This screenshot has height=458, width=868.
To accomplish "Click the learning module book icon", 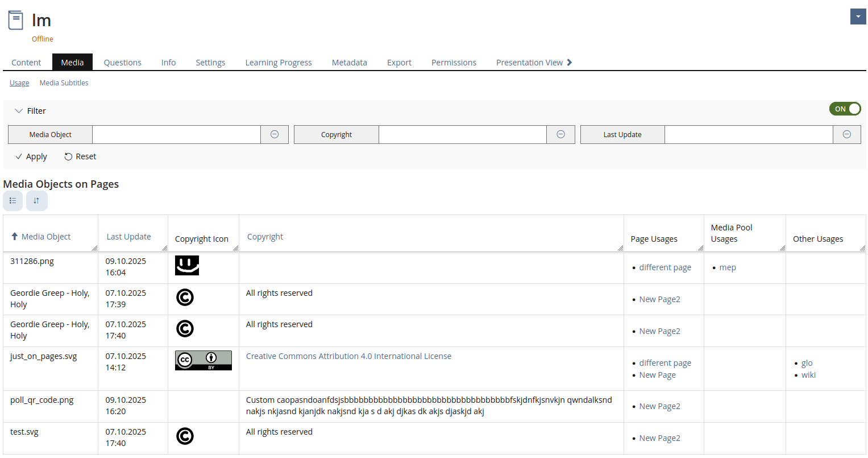I will (15, 20).
